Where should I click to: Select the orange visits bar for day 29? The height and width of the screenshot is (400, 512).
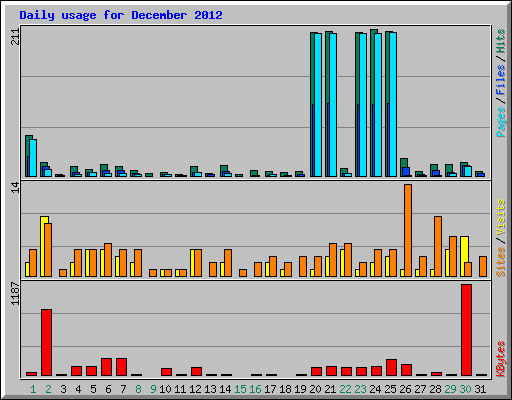pos(453,256)
